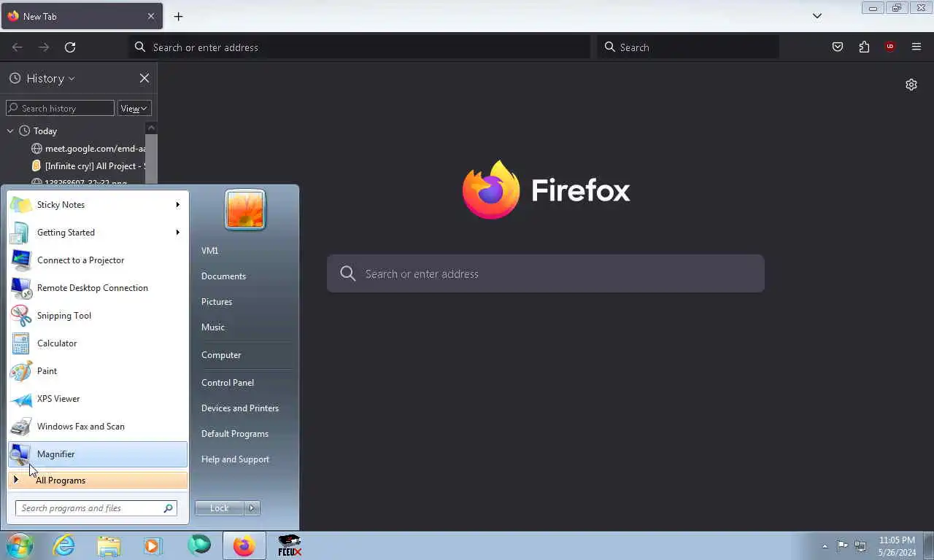
Task: Open Infinite cry All Project history entry
Action: 88,166
